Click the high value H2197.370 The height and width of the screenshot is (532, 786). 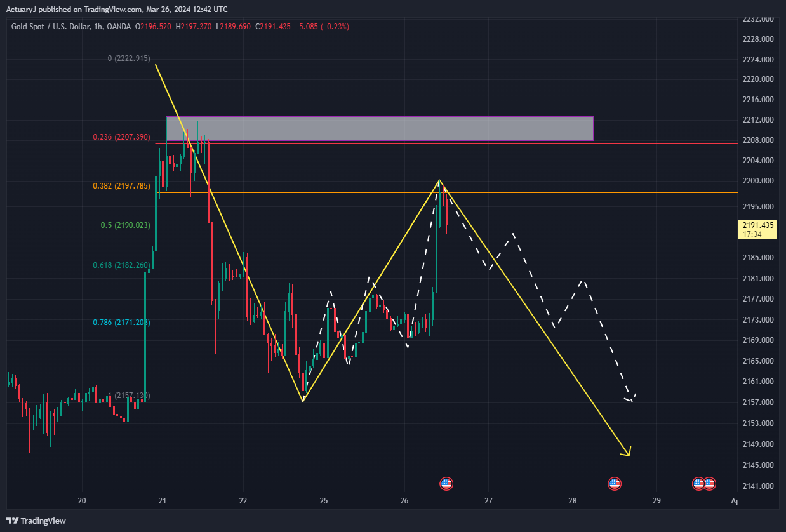coord(194,27)
